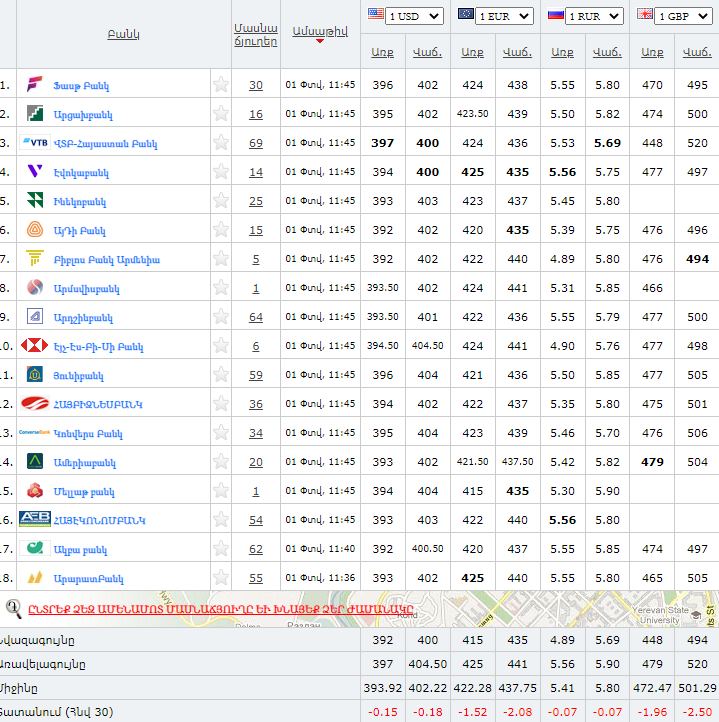
Task: Sort by RUR Առք column
Action: pos(562,52)
